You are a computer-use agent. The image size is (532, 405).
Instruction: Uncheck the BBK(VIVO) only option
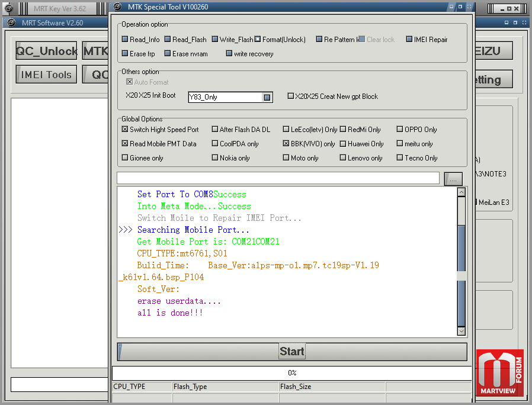[286, 144]
